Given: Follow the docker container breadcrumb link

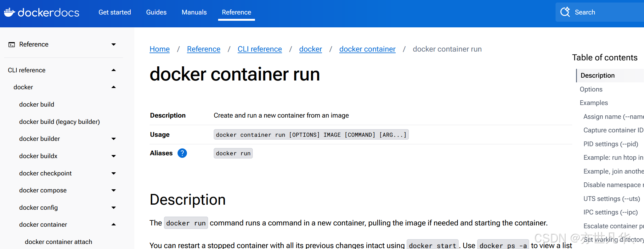Looking at the screenshot, I should coord(367,49).
